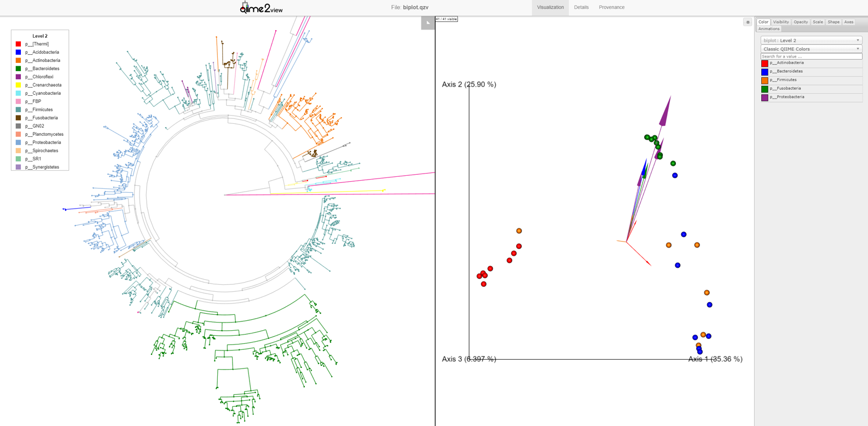Click p__Crenarchaeota in the tree legend

coord(43,85)
